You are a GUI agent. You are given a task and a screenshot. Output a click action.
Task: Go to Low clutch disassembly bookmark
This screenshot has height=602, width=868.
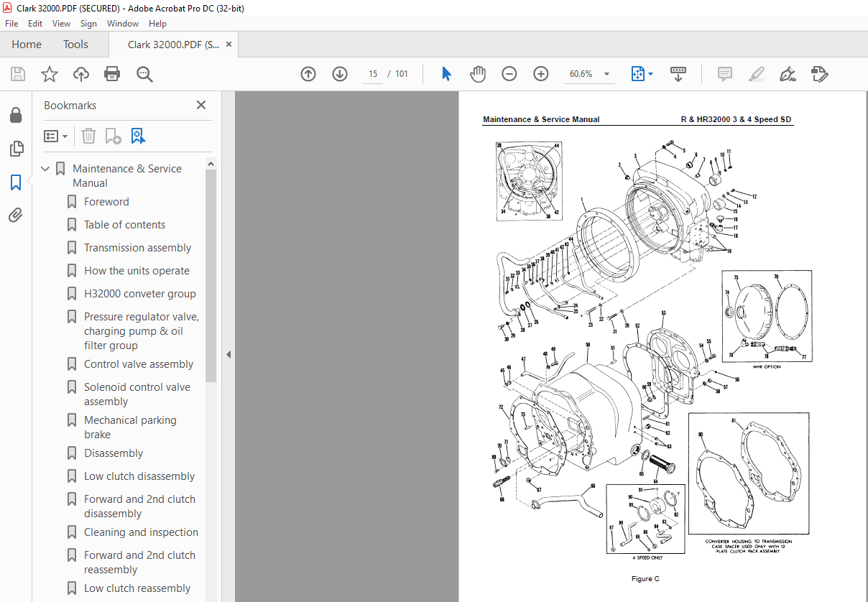point(139,476)
